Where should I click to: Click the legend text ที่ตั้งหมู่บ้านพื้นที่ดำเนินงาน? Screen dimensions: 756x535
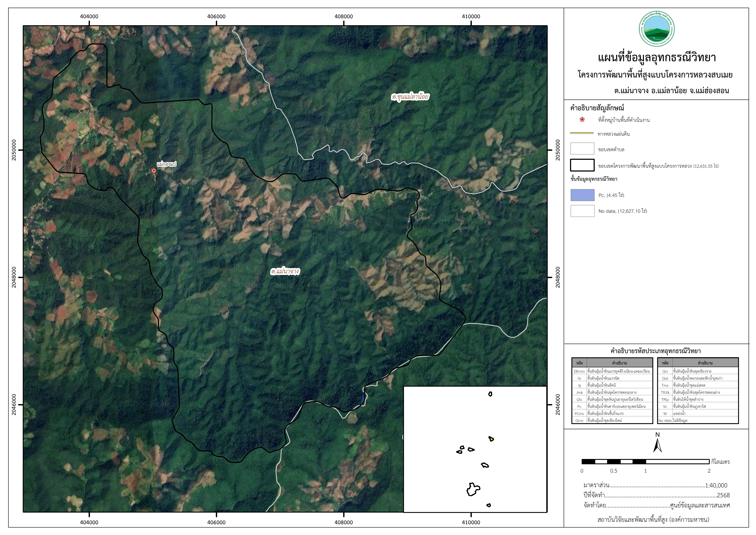coord(624,120)
